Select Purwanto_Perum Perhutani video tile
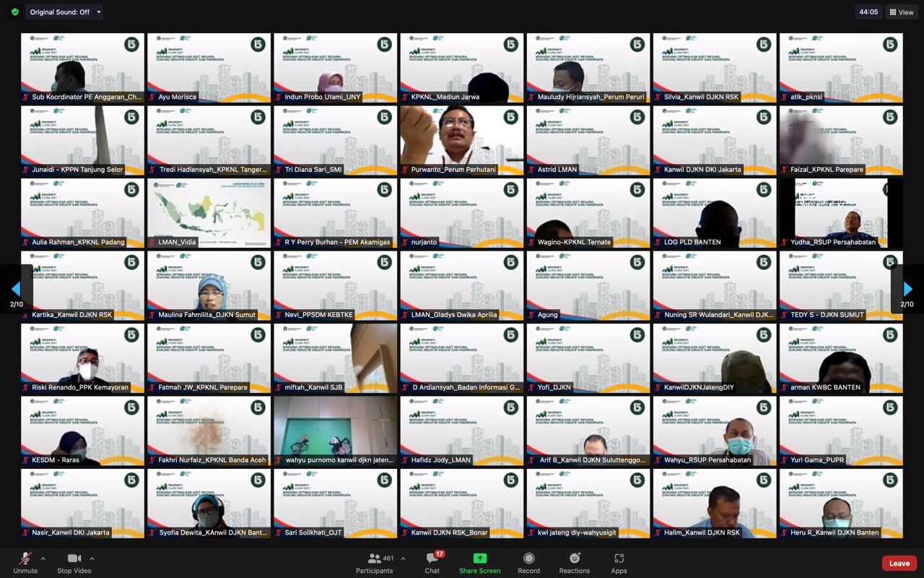 [462, 140]
